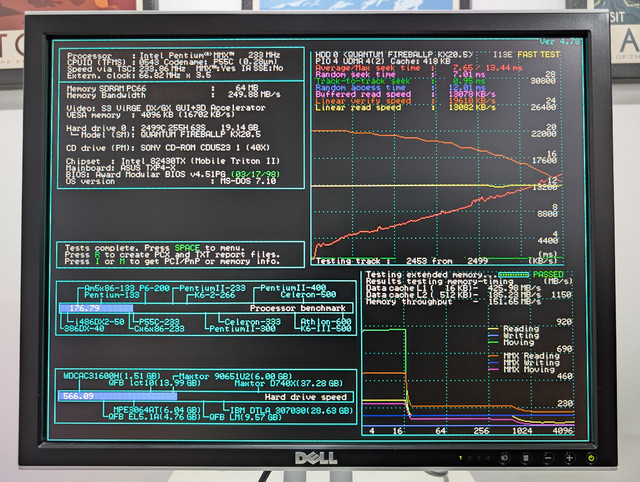Screen dimensions: 640x482
Task: Click the orange MMX Reading legend entry
Action: point(524,356)
